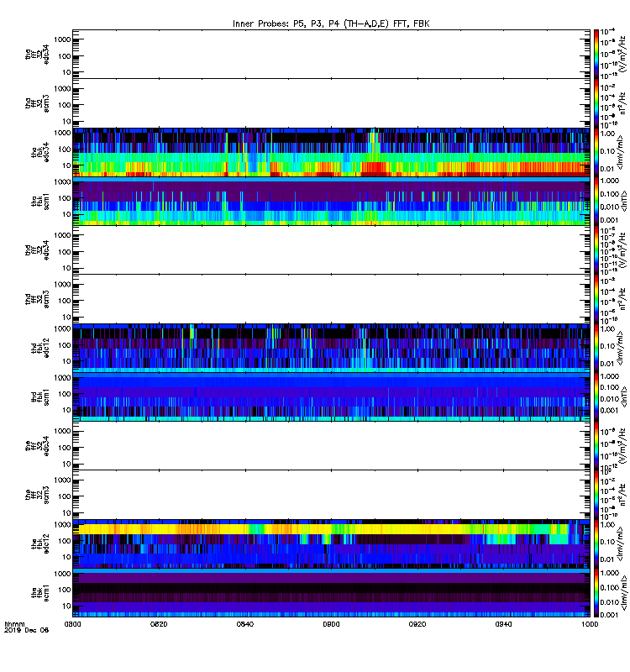Click the color bar beside thd fff scm3 panel
The image size is (630, 672).
[596, 299]
